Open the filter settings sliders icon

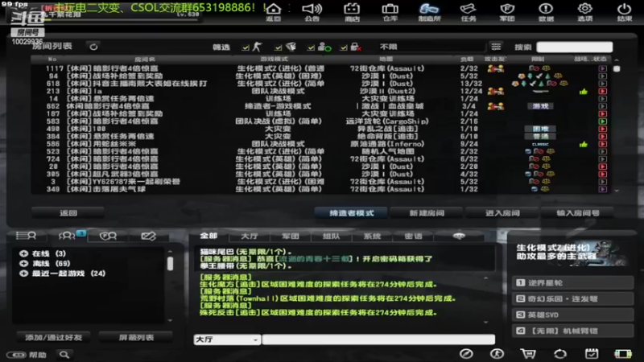[x=496, y=47]
